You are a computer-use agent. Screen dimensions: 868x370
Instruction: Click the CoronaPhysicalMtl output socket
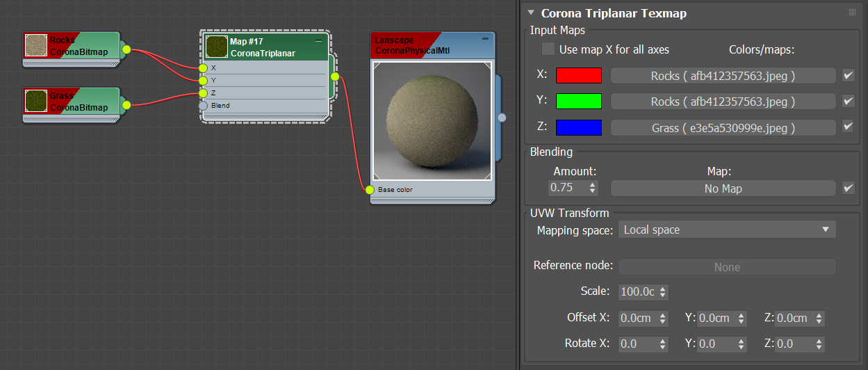[502, 118]
